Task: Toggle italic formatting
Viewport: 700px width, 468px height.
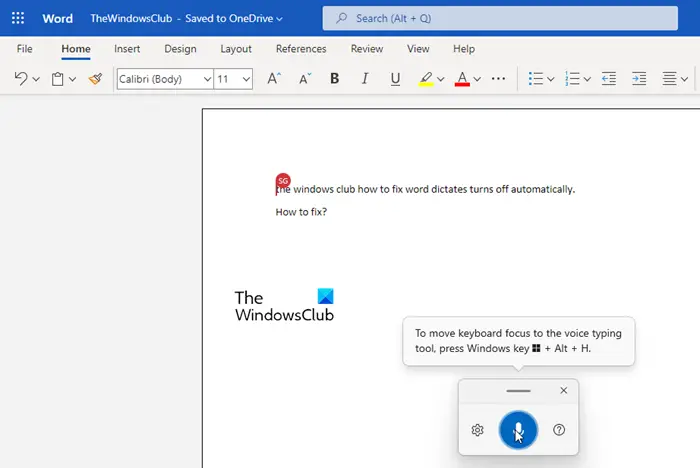Action: pos(365,79)
